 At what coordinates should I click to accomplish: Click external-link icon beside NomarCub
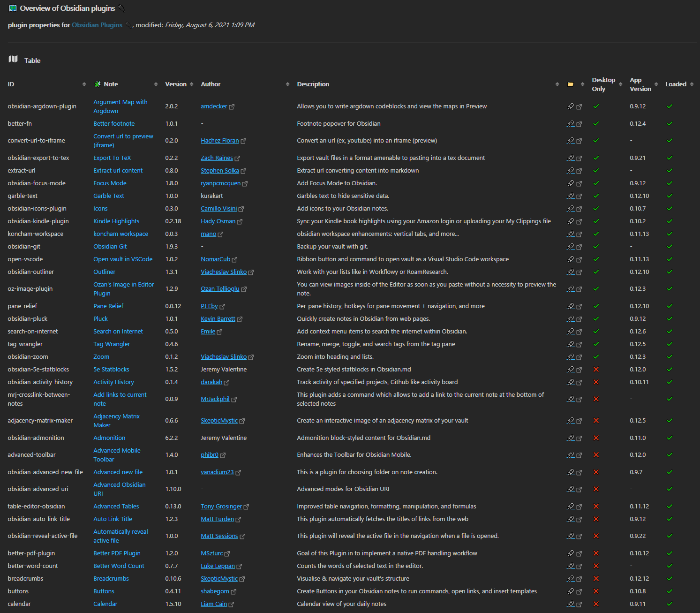click(234, 260)
